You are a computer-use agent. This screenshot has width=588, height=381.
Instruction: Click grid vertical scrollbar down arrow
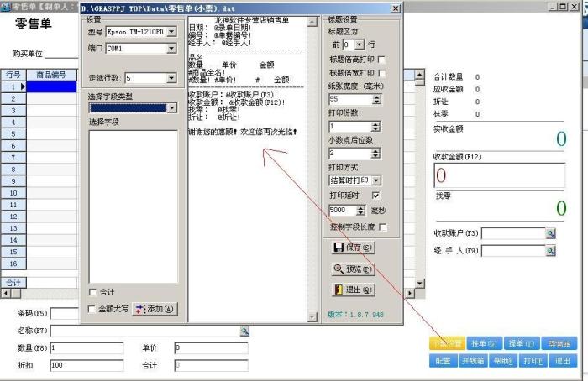pos(420,284)
